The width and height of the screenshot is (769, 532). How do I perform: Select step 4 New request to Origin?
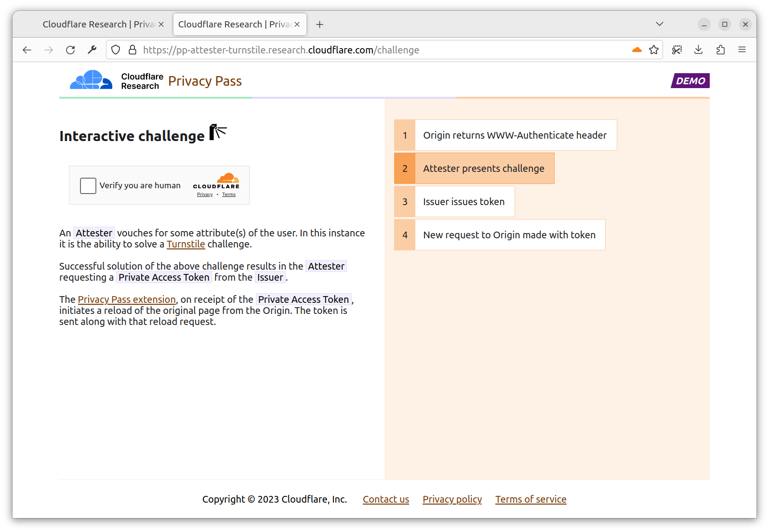(500, 235)
